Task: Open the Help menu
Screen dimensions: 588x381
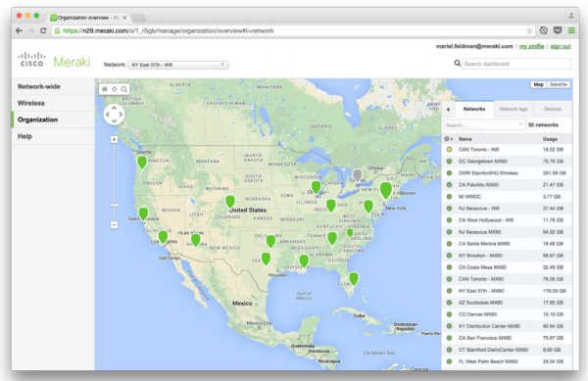Action: point(53,136)
